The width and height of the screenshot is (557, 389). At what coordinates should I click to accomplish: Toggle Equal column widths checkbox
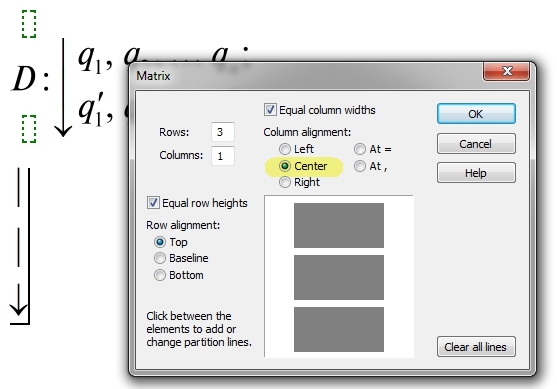coord(270,110)
